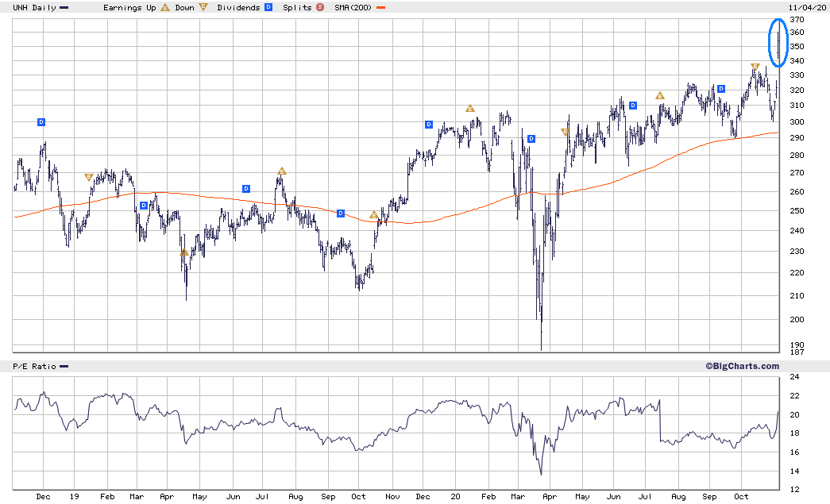The height and width of the screenshot is (504, 830).
Task: Click the blue Dividends D legend icon
Action: point(268,7)
